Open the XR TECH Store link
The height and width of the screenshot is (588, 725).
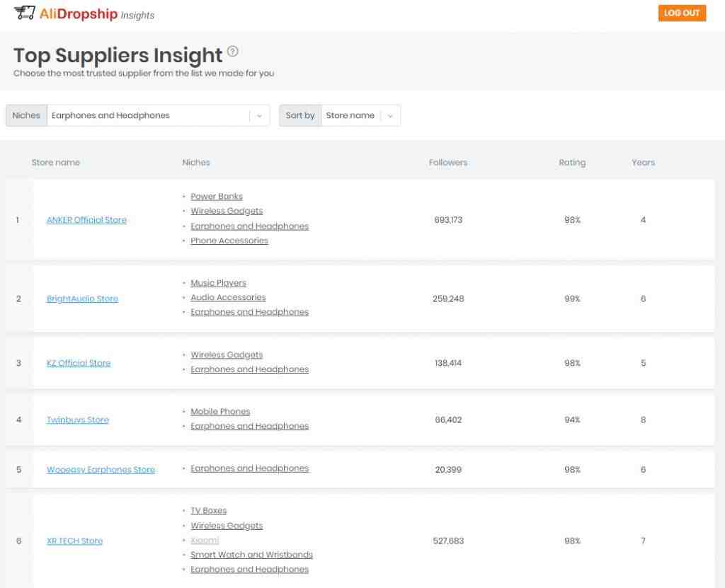[74, 541]
